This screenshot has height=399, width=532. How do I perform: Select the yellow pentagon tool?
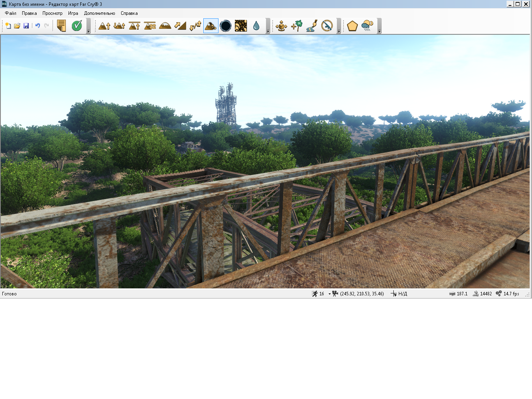(352, 26)
